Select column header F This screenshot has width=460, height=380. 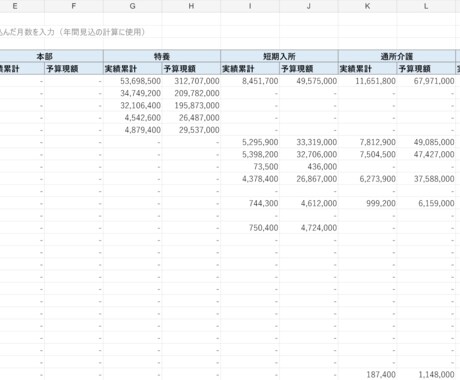pyautogui.click(x=74, y=6)
